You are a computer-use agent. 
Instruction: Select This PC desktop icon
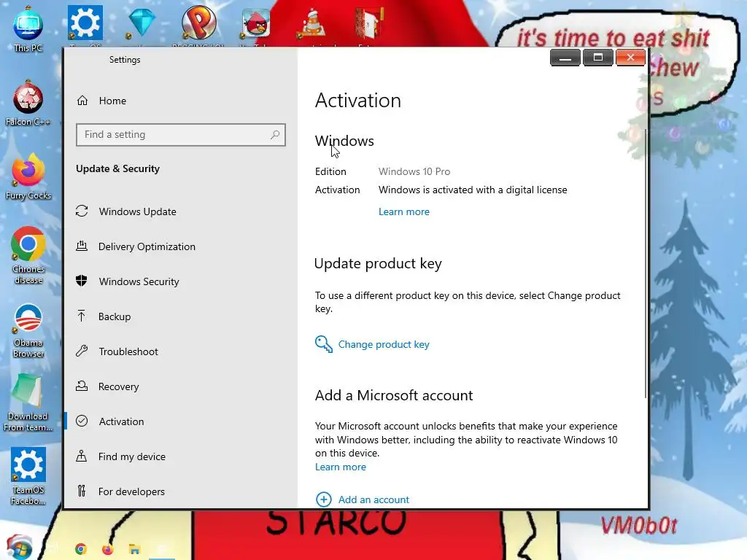coord(28,29)
